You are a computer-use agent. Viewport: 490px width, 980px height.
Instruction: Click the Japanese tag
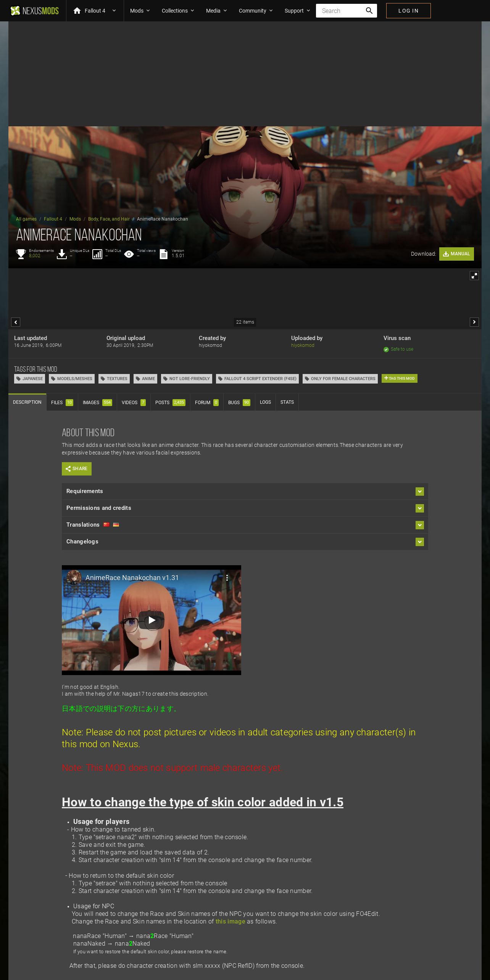[29, 379]
